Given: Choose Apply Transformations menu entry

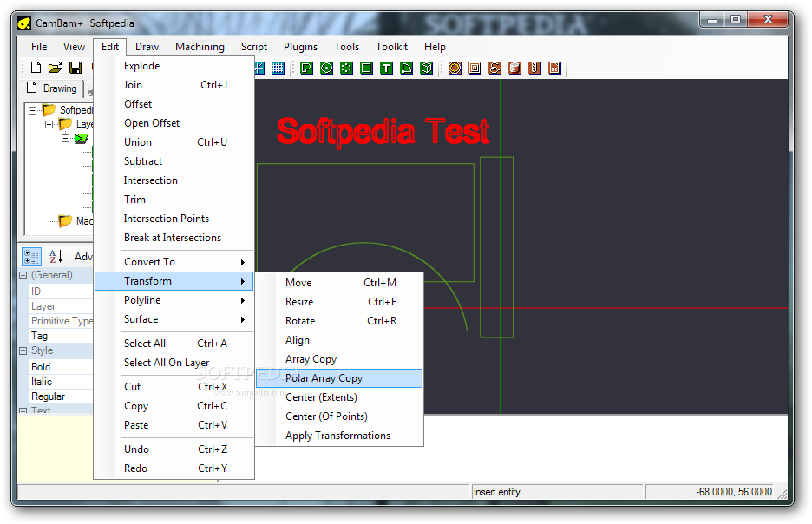Looking at the screenshot, I should [339, 436].
